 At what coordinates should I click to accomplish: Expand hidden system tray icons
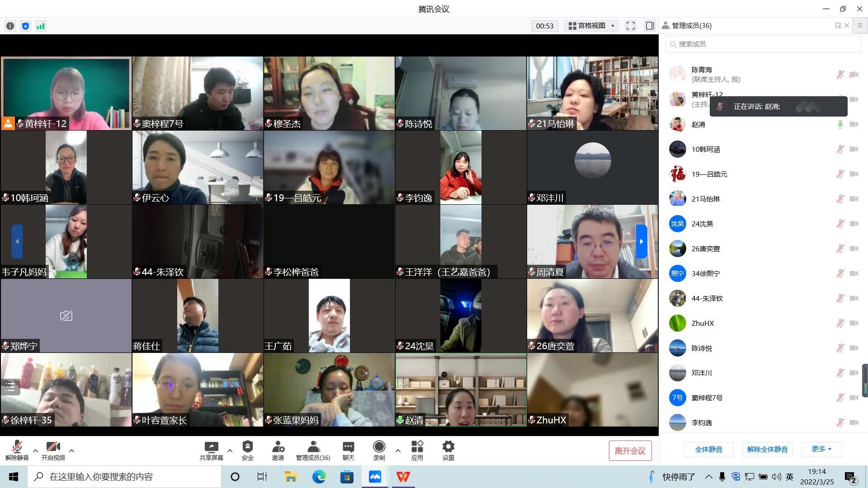pos(708,477)
